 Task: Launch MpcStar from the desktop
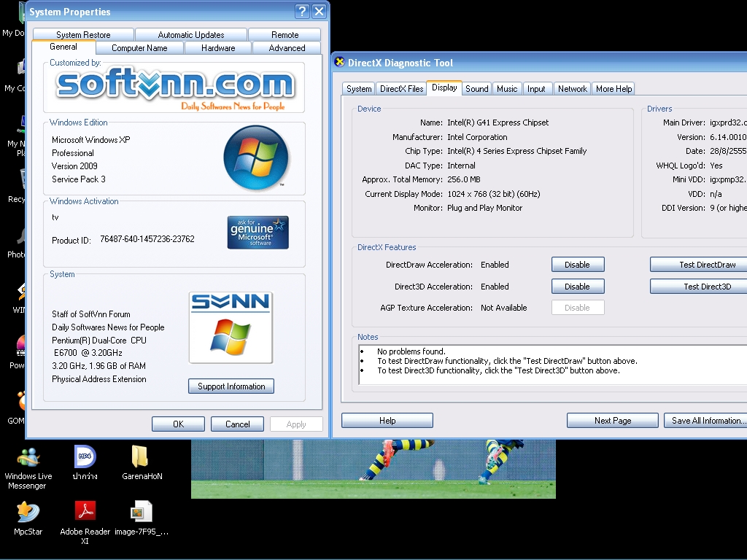(28, 518)
